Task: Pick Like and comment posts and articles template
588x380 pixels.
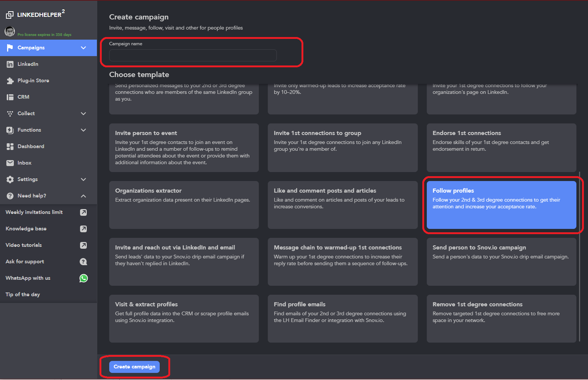Action: pyautogui.click(x=343, y=205)
